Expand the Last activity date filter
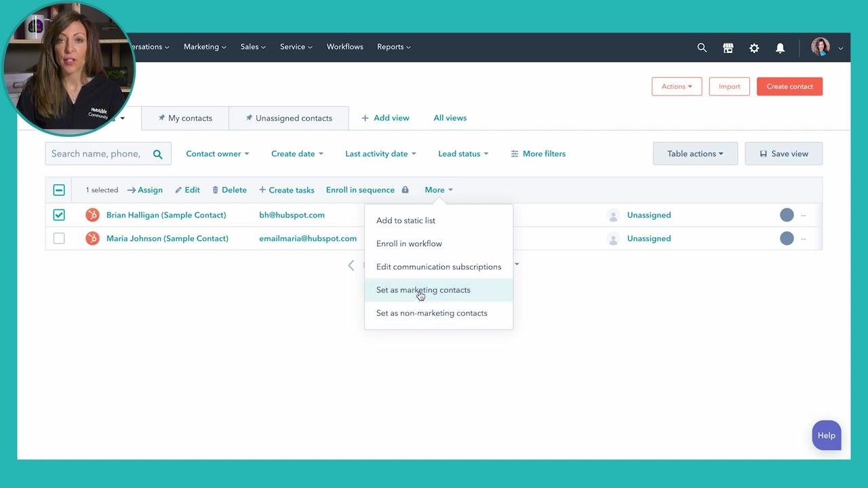868x488 pixels. pos(380,154)
